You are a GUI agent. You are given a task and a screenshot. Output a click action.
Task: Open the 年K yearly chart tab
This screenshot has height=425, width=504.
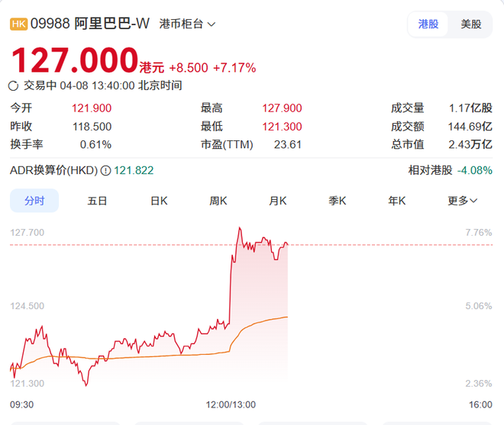click(397, 201)
